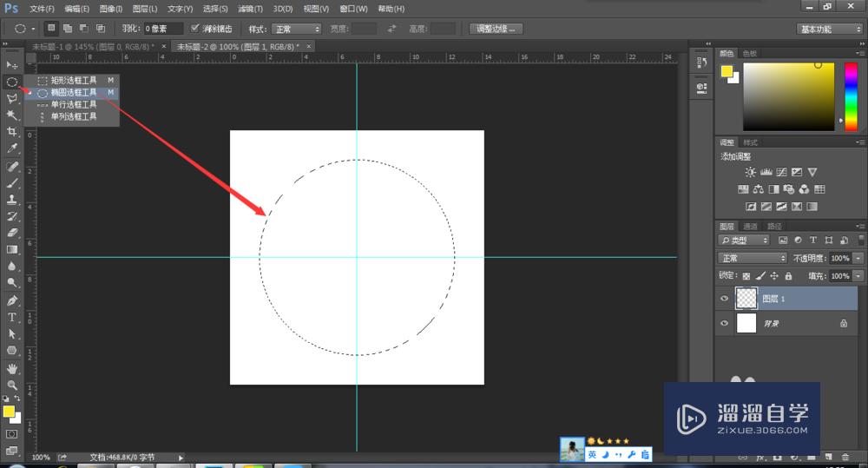Expand the 基本功能 workspace dropdown
Image resolution: width=868 pixels, height=468 pixels.
click(x=829, y=29)
